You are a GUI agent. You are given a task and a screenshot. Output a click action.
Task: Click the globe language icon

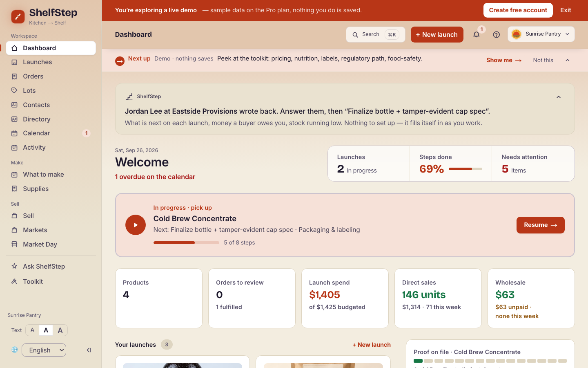click(x=15, y=350)
